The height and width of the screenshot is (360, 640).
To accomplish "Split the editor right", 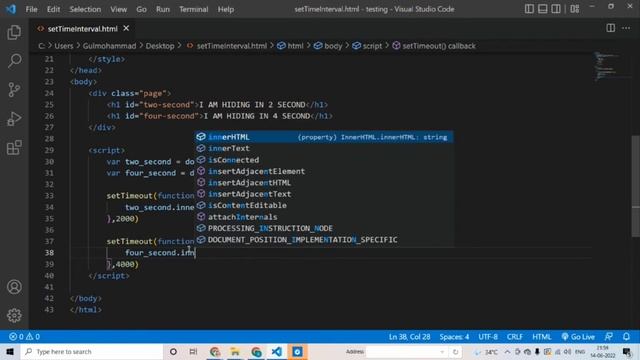I will pyautogui.click(x=611, y=28).
